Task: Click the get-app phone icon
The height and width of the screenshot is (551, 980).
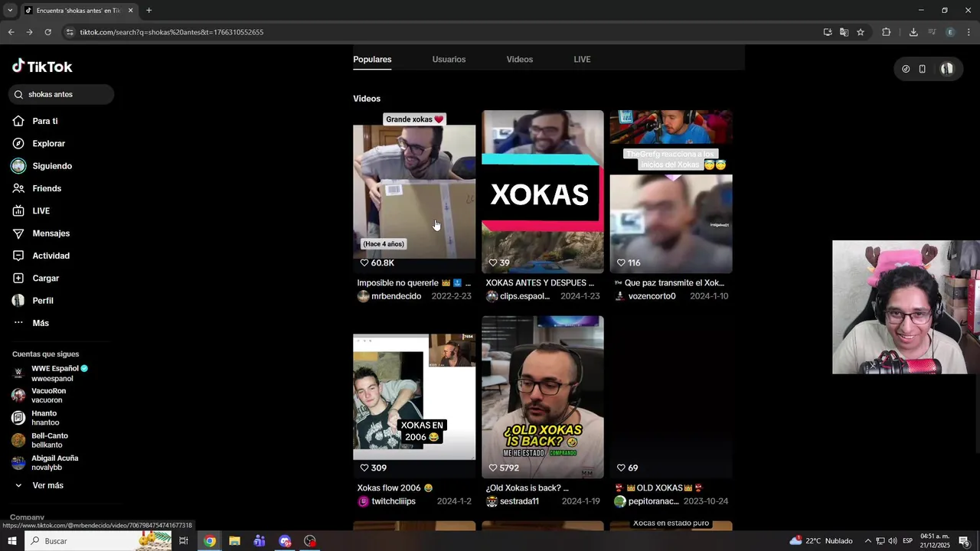Action: (x=923, y=69)
